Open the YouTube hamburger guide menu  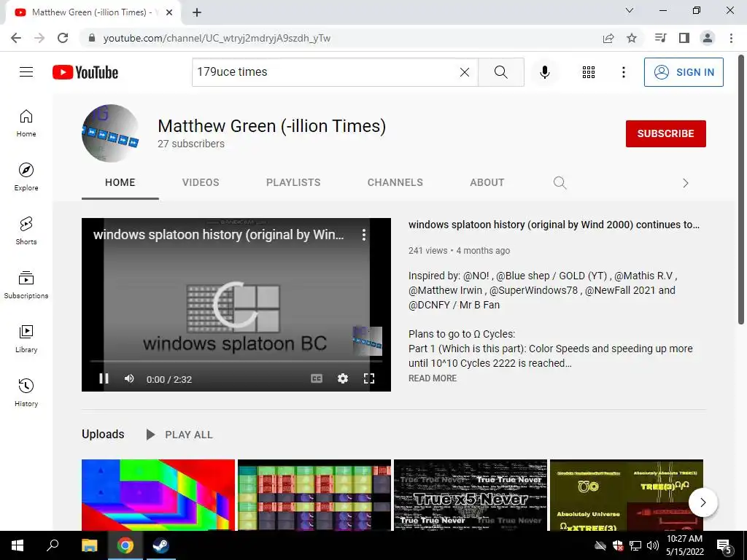(26, 72)
